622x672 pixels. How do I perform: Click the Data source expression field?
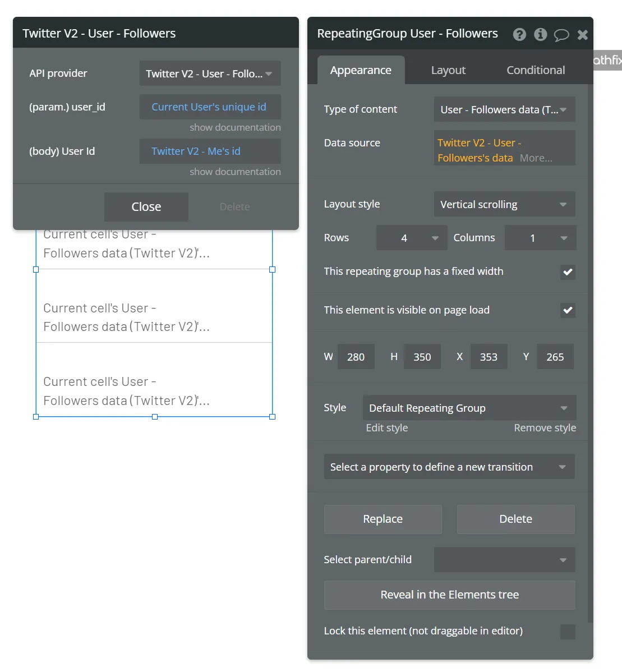(505, 148)
